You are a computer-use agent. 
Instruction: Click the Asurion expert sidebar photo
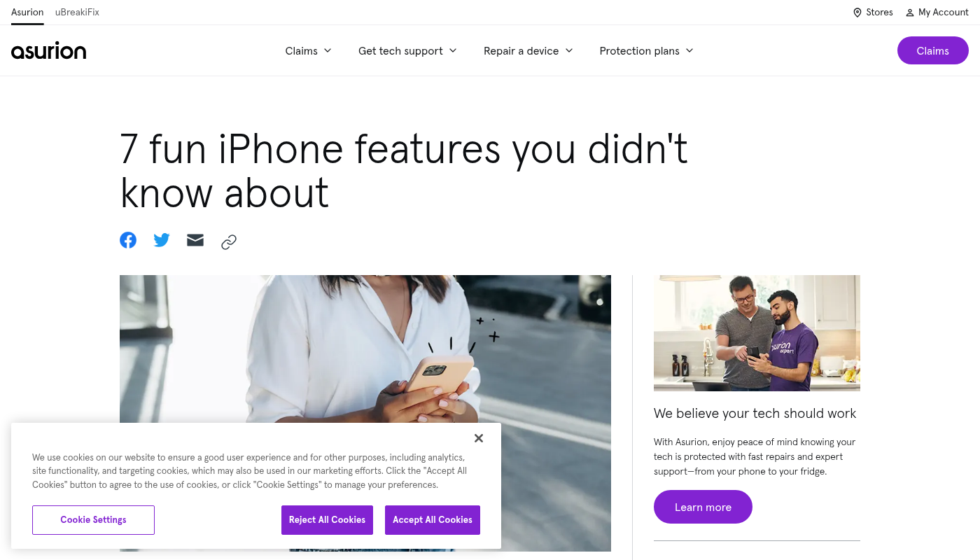(757, 333)
